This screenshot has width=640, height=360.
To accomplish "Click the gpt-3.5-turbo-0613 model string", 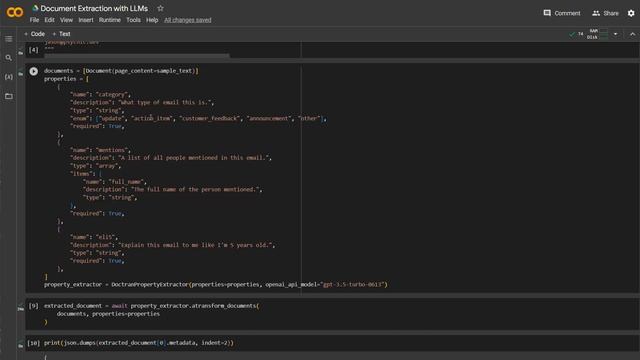I will click(x=353, y=284).
